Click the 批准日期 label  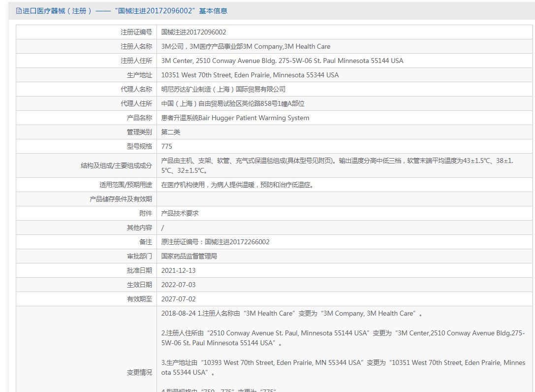coord(139,270)
